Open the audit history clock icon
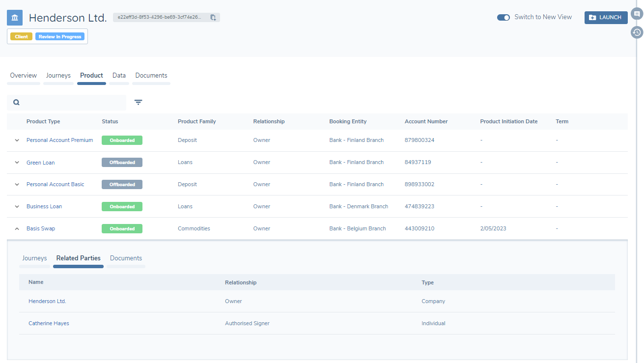644x363 pixels. pos(637,32)
